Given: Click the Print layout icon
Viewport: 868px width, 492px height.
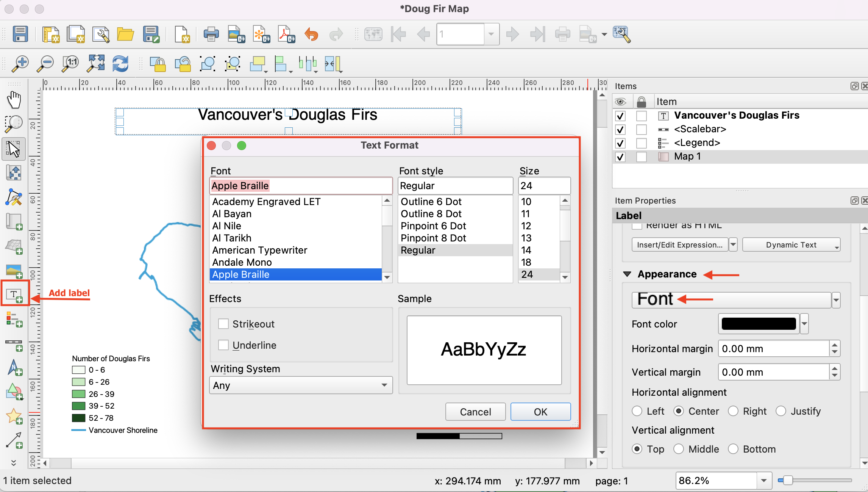Looking at the screenshot, I should 211,34.
